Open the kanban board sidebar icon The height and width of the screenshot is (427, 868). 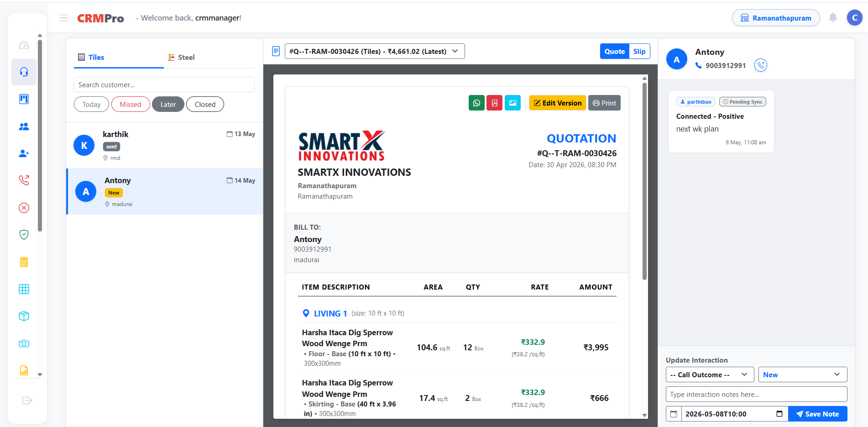[x=24, y=99]
